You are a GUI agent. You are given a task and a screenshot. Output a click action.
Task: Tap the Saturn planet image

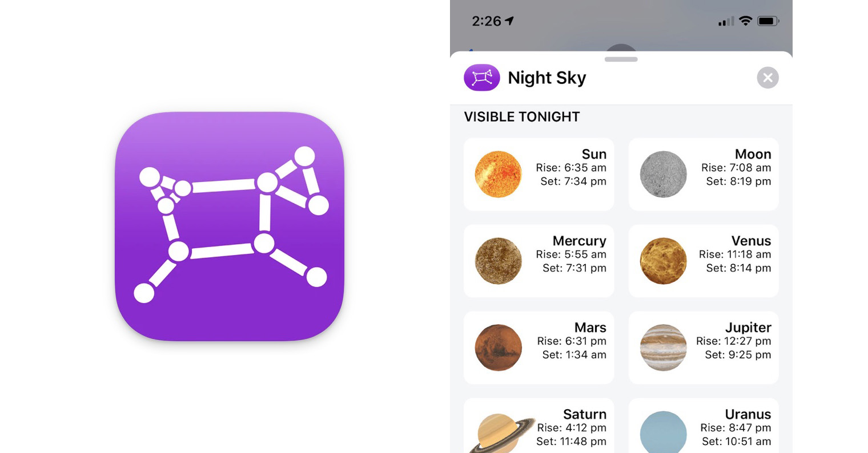501,432
